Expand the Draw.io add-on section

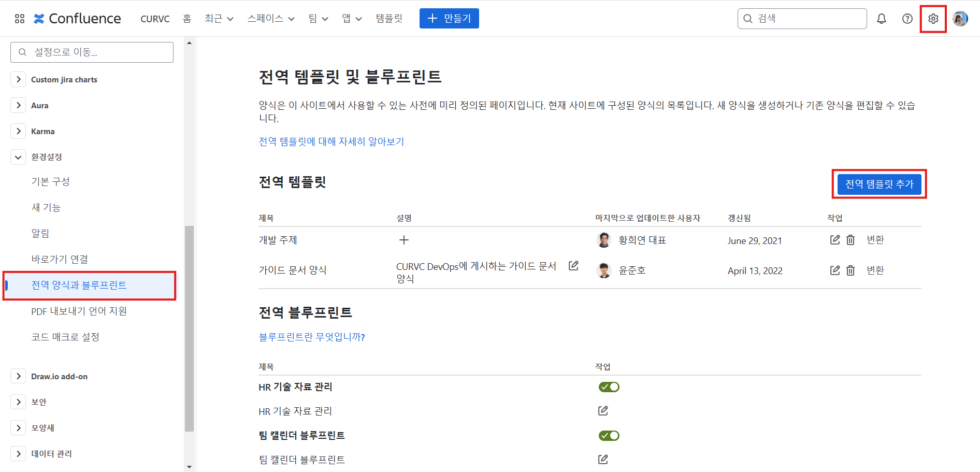click(x=19, y=376)
